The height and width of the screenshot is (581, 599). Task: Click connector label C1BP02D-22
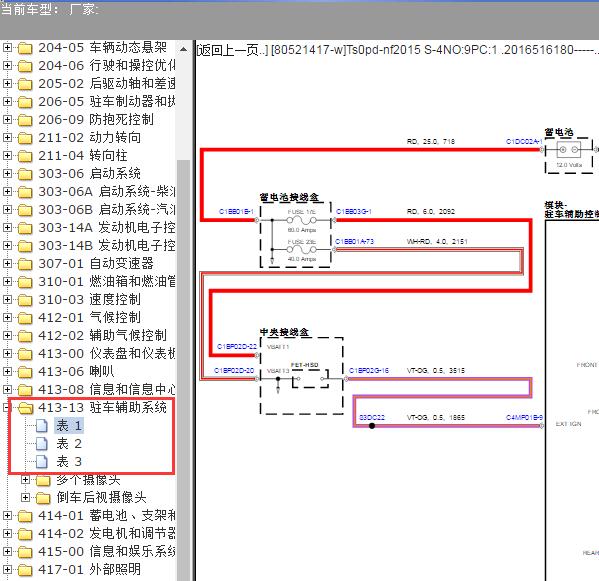(x=237, y=346)
